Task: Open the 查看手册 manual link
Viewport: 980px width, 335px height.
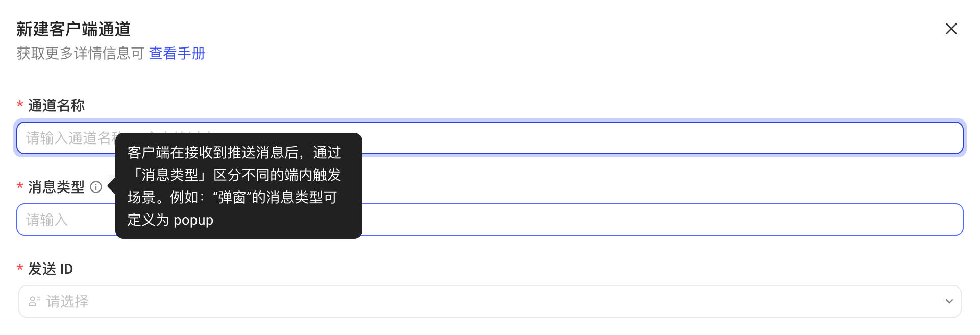Action: pyautogui.click(x=177, y=53)
